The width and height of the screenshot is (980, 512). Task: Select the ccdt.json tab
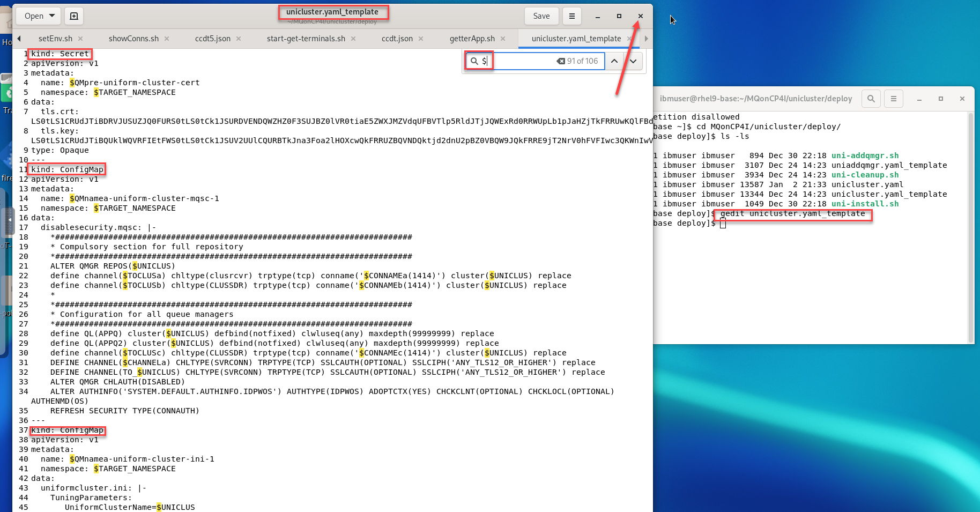397,39
